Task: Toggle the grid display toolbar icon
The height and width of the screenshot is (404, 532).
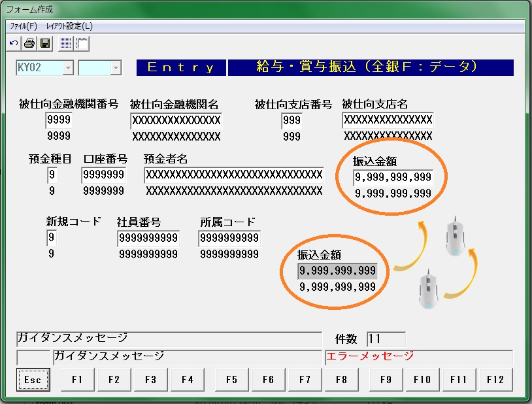Action: (x=65, y=43)
